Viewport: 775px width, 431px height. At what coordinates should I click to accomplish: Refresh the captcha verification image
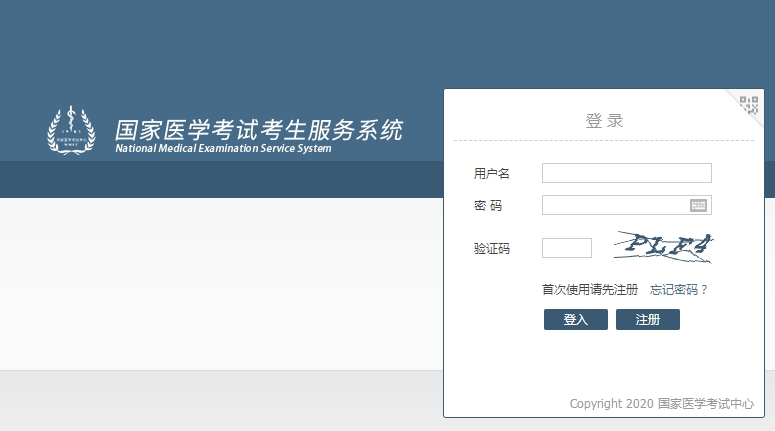click(664, 247)
